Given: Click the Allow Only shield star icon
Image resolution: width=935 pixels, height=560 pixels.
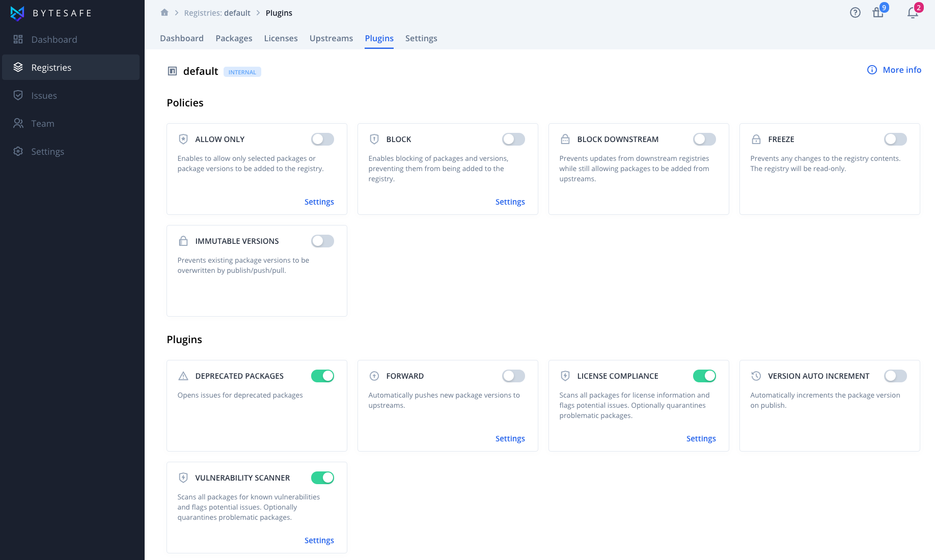Looking at the screenshot, I should point(183,139).
